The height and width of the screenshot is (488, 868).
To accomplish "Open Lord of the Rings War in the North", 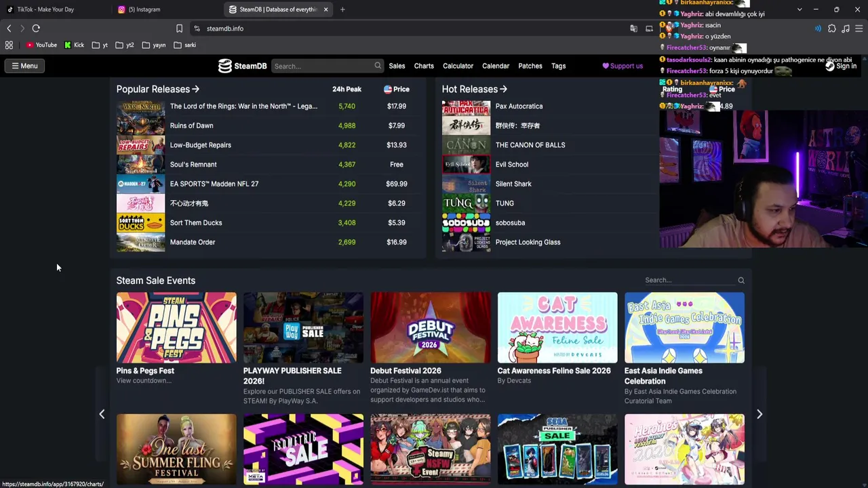I will coord(243,106).
